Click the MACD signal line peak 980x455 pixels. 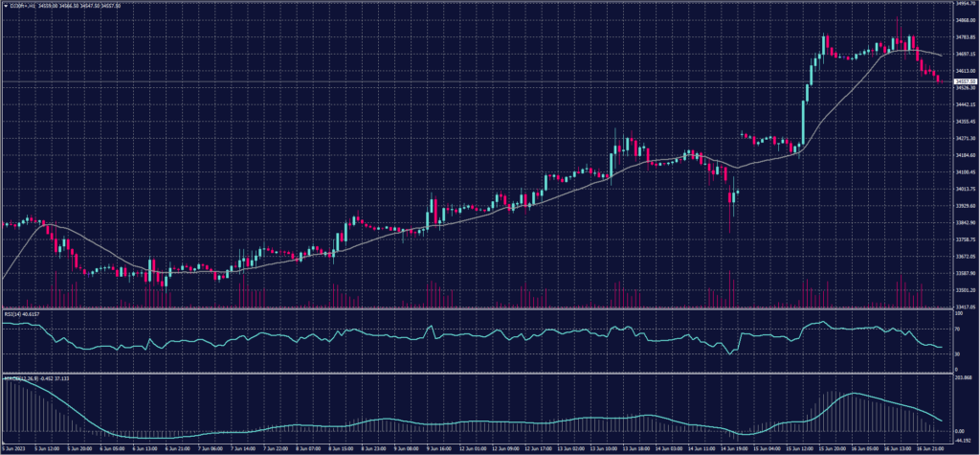[x=852, y=393]
